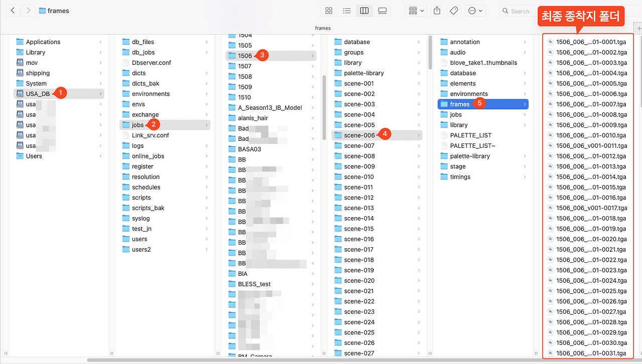
Task: Select the logs folder icon
Action: pos(126,146)
